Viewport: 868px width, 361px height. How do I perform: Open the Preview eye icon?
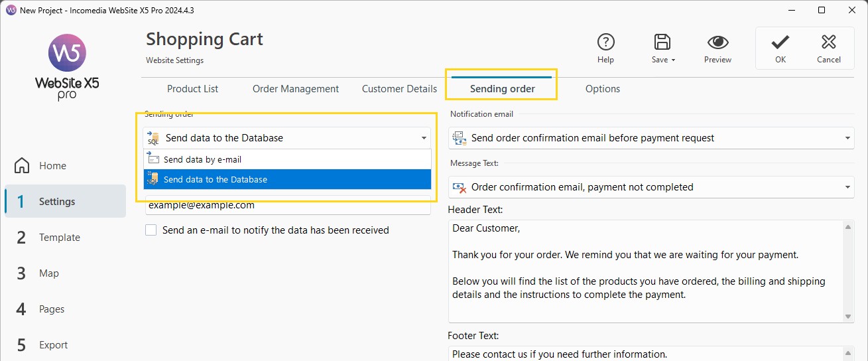[x=717, y=42]
